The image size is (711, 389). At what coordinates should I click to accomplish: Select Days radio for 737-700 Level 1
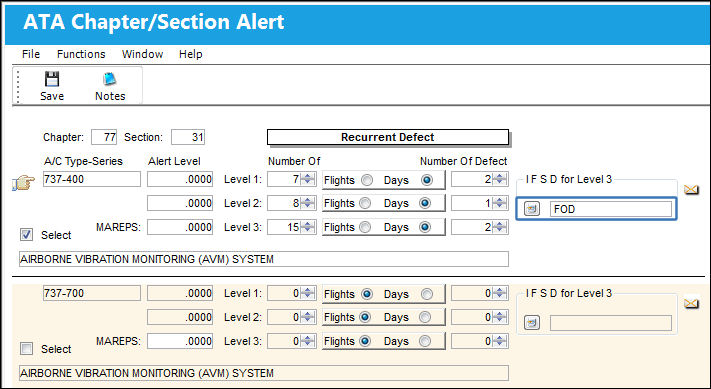426,294
